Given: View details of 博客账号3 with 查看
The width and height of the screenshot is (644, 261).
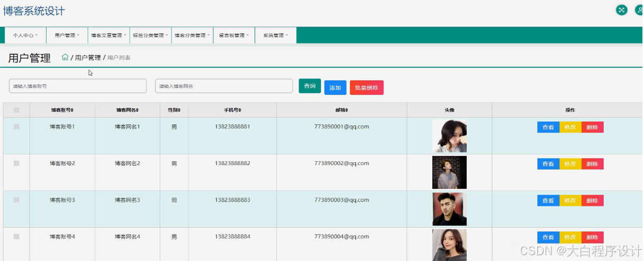Looking at the screenshot, I should 548,201.
